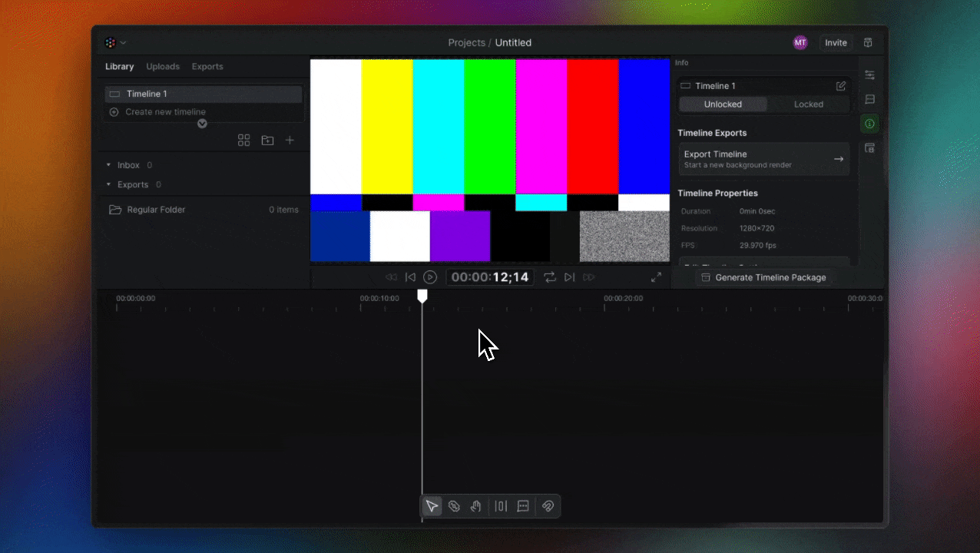Screen dimensions: 980x553
Task: Open the comments sidebar icon
Action: [x=869, y=100]
